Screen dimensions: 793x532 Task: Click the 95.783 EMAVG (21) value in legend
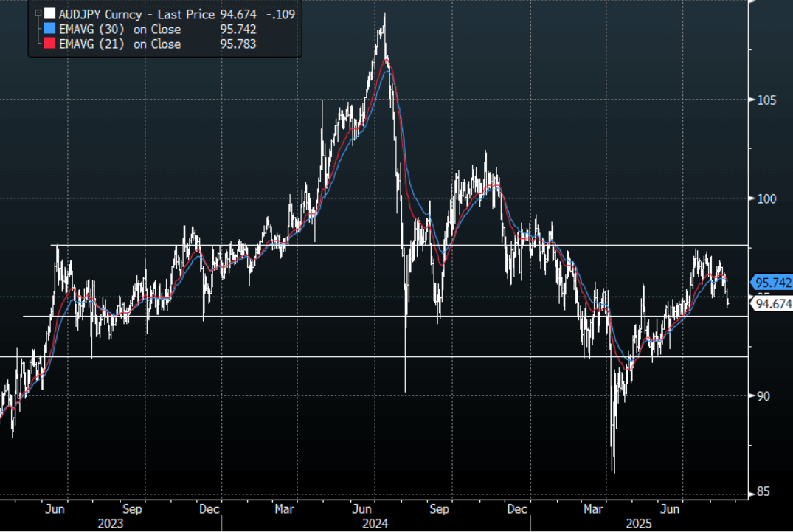(238, 44)
